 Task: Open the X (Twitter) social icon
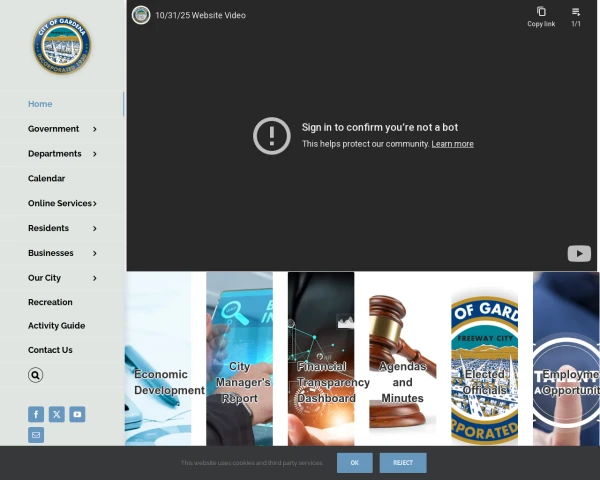57,414
